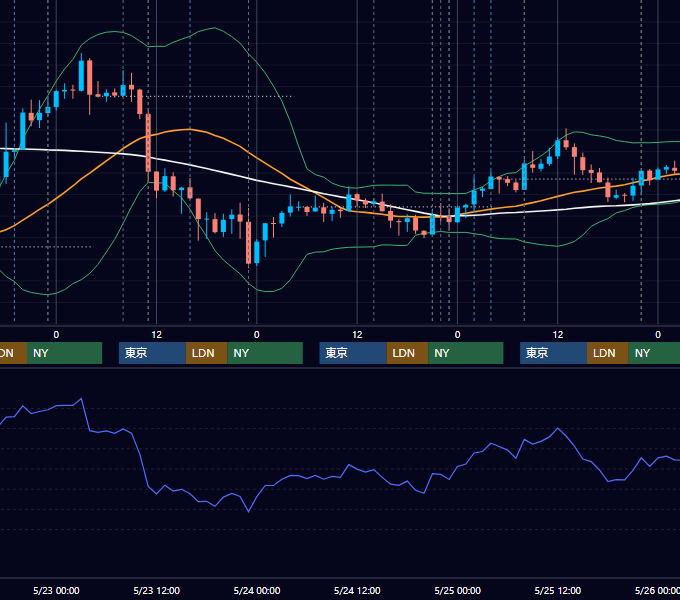Select the 東京 session block on 5/24

[x=353, y=353]
